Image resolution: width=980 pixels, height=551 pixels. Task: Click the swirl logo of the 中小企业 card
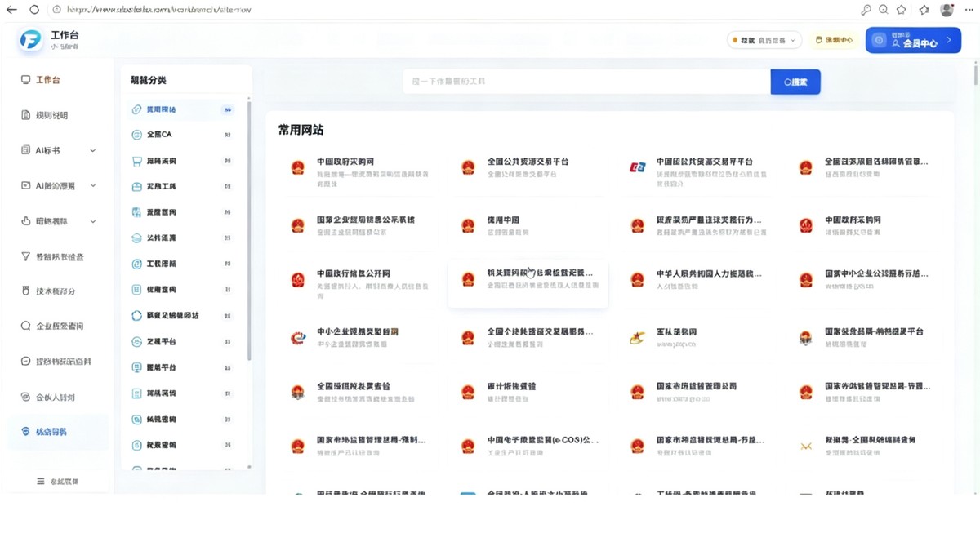(x=298, y=338)
